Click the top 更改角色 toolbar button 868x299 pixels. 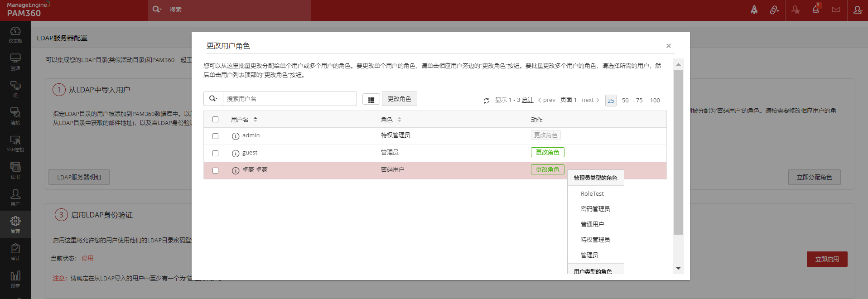click(400, 99)
